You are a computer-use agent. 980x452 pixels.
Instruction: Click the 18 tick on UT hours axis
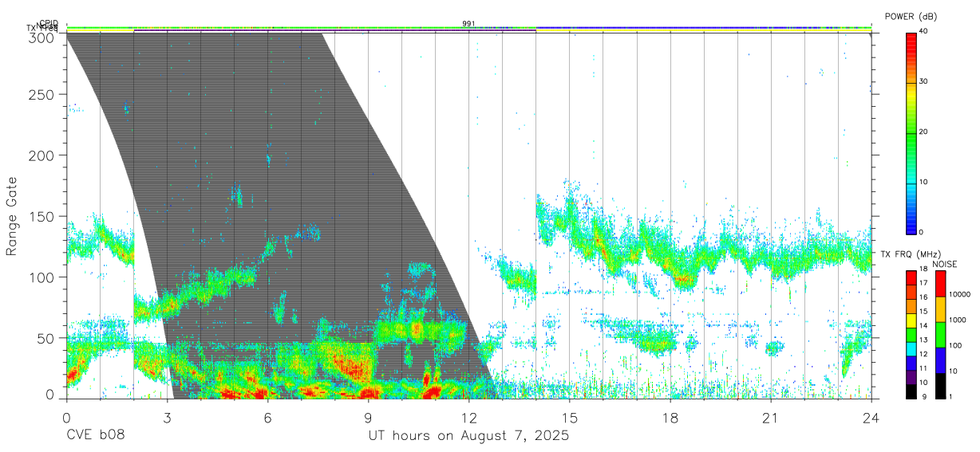point(670,417)
